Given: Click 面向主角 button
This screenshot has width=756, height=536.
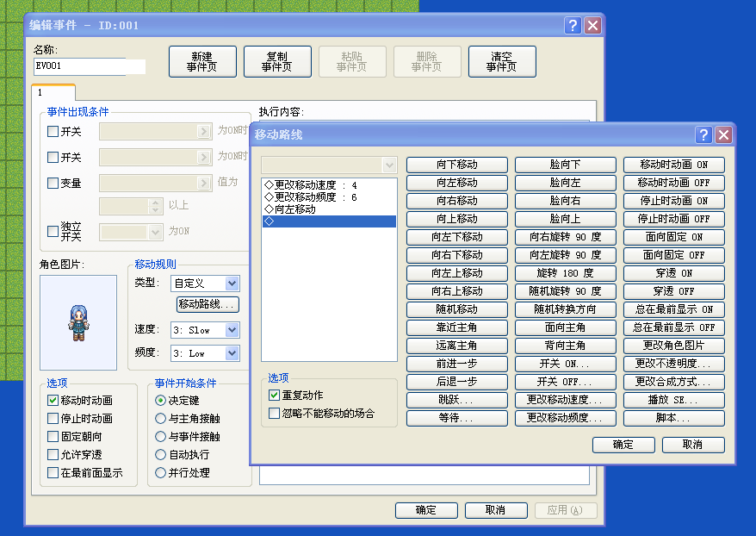Looking at the screenshot, I should (x=566, y=327).
